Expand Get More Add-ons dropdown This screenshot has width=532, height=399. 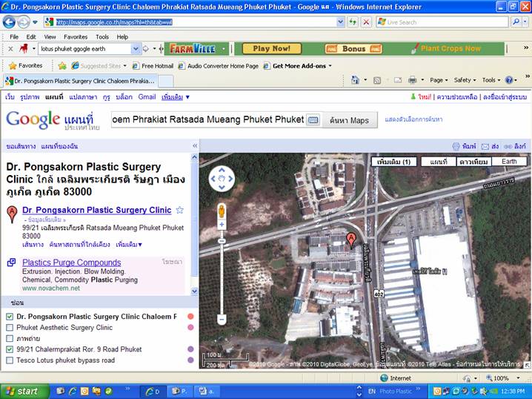pos(330,66)
